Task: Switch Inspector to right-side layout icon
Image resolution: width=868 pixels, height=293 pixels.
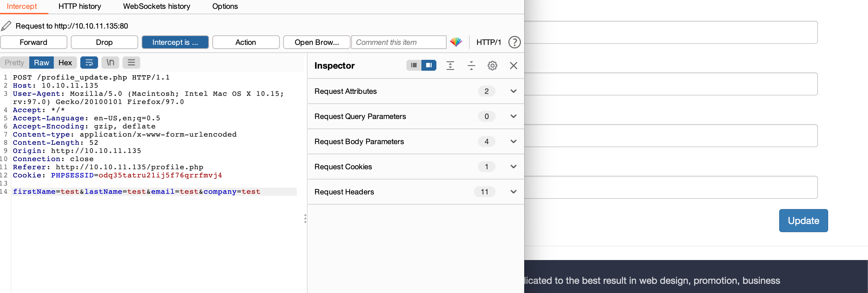Action: (429, 65)
